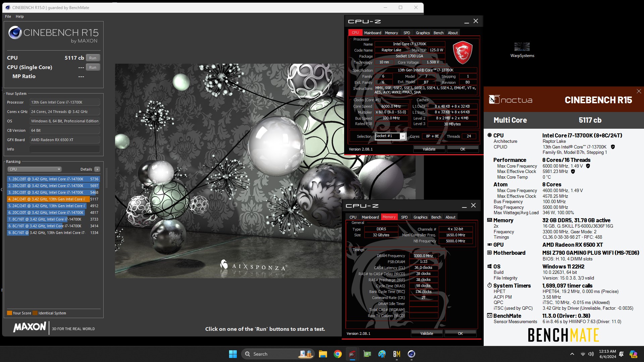Open the BenchMate BM taskbar icon
Viewport: 644px width, 362px height.
(x=397, y=354)
